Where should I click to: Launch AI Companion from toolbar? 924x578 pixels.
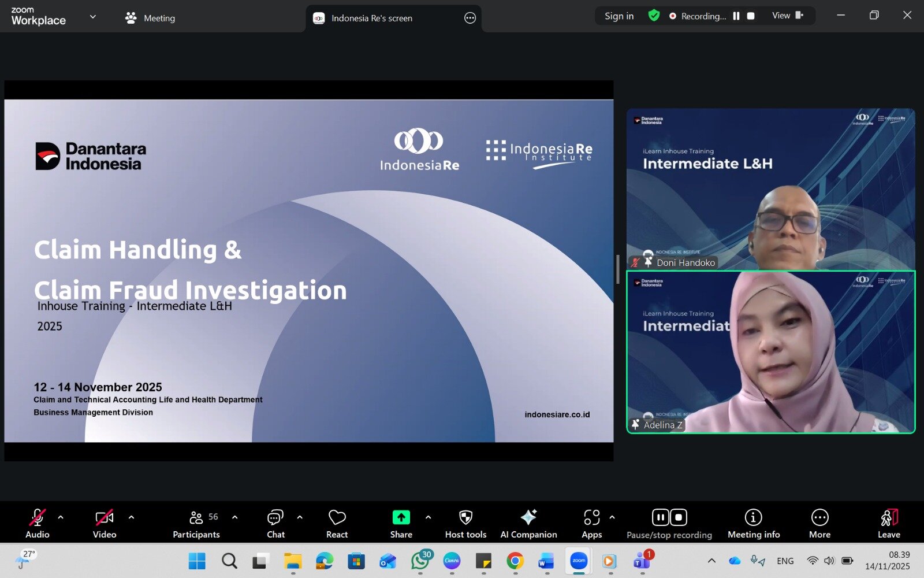(x=528, y=523)
